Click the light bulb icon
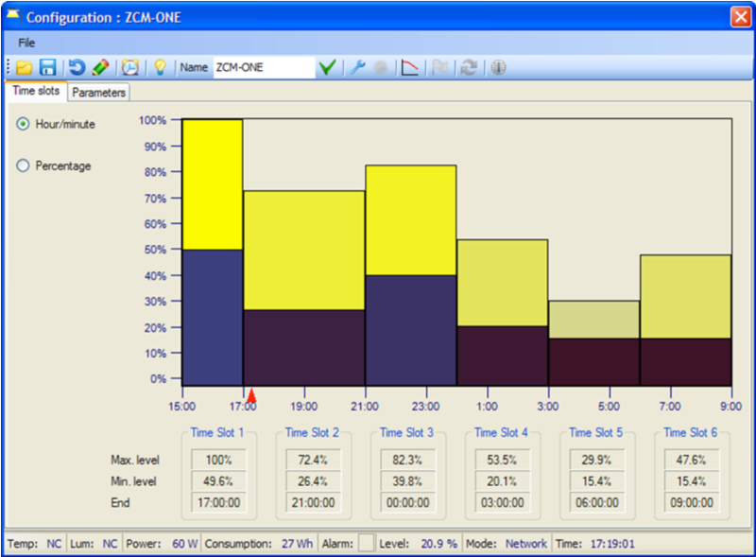Image resolution: width=756 pixels, height=557 pixels. click(161, 67)
